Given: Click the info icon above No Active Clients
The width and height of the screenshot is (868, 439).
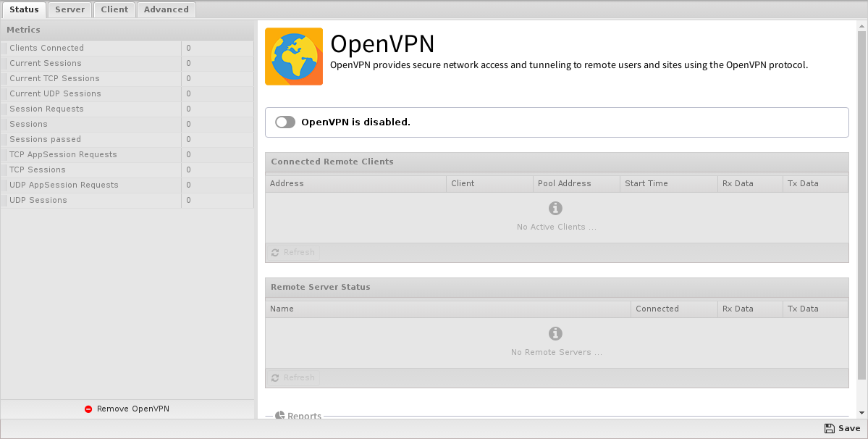Looking at the screenshot, I should tap(555, 209).
